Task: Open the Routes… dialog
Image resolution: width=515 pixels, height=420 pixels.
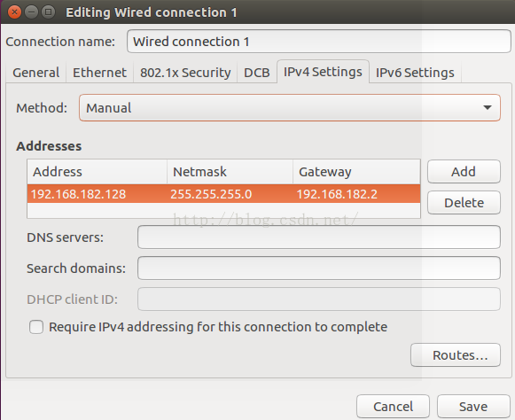Action: pyautogui.click(x=456, y=355)
